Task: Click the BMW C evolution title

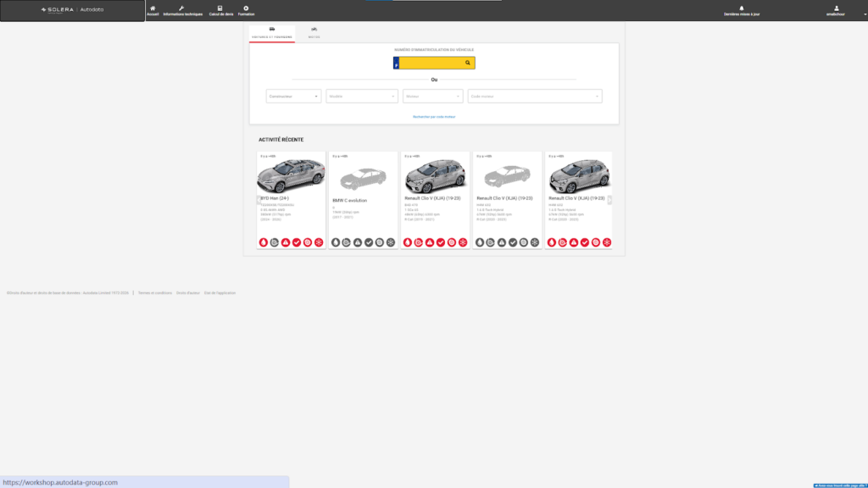Action: pos(350,200)
